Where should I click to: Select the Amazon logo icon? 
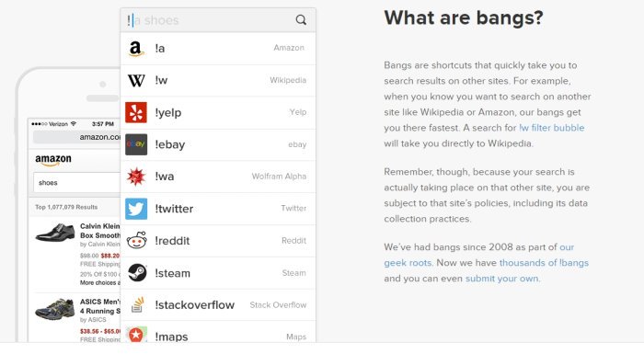pos(136,49)
